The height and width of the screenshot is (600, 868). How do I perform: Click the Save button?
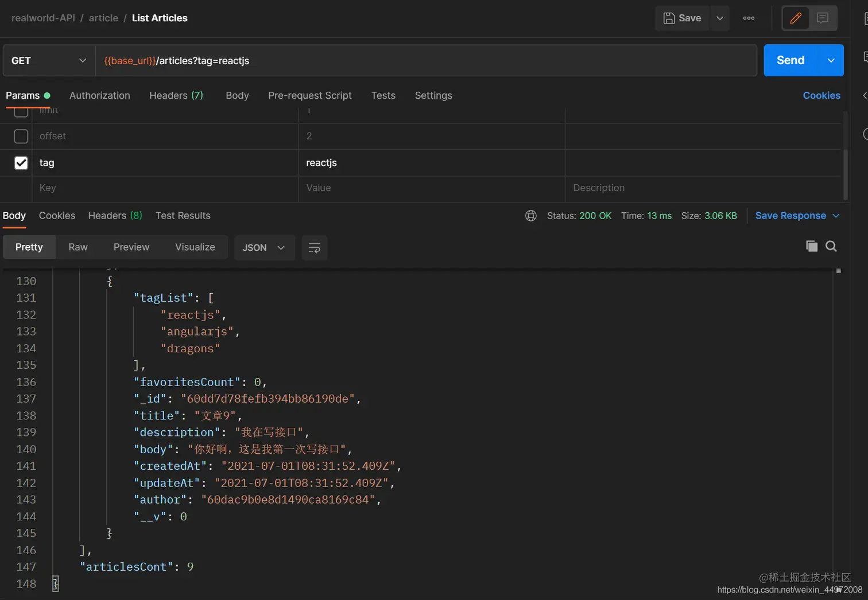coord(682,18)
